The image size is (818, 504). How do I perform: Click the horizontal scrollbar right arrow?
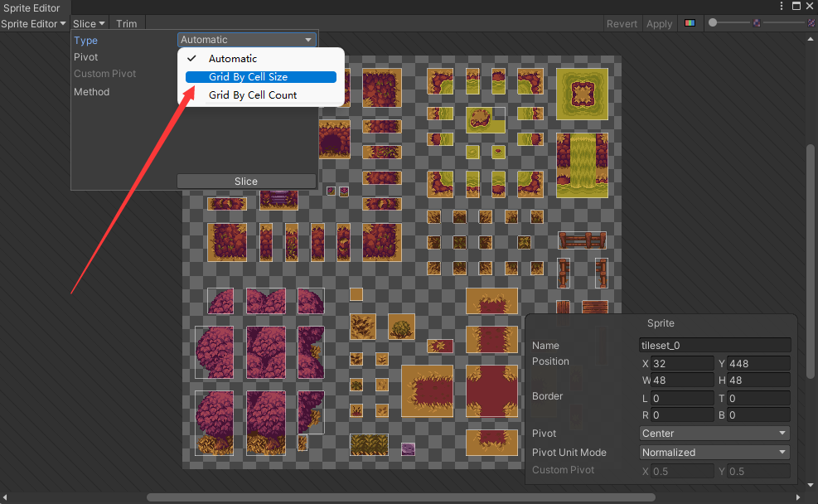(798, 497)
